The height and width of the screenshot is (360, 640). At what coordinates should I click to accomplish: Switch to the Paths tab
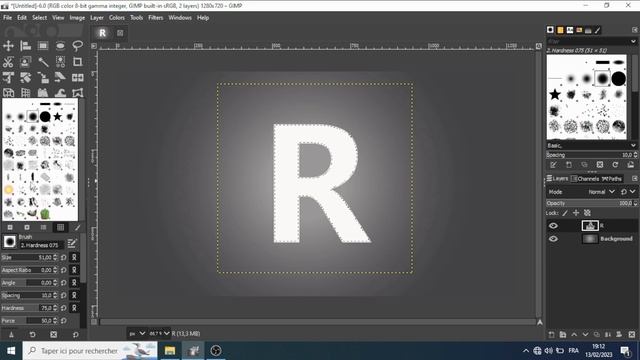[612, 179]
